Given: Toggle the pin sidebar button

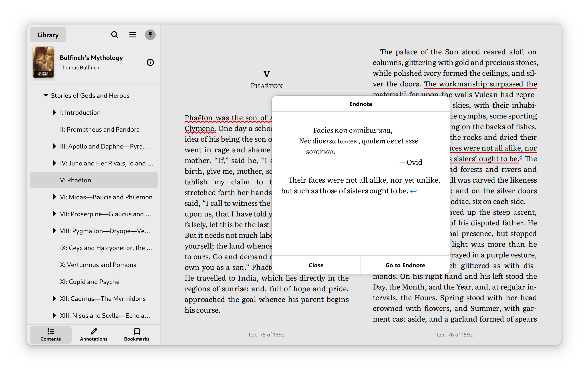Looking at the screenshot, I should tap(150, 35).
